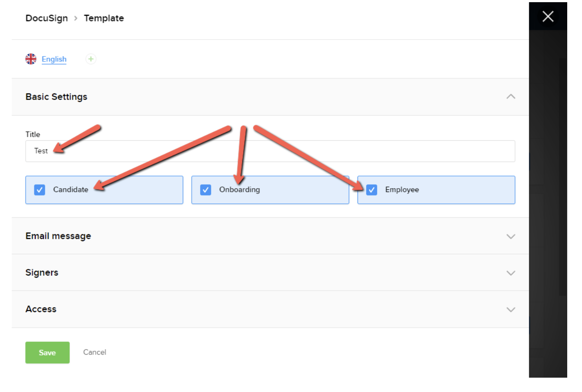Screen dimensions: 582x392
Task: Disable the Onboarding option
Action: 205,189
